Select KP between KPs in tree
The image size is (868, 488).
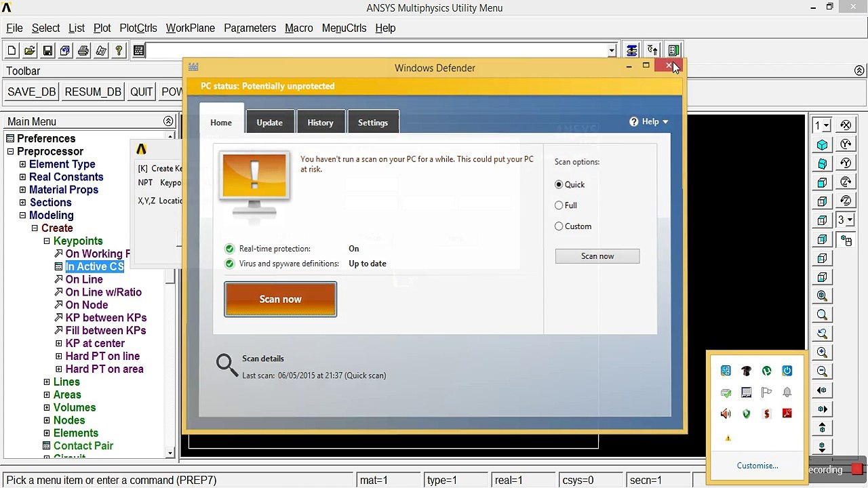pyautogui.click(x=106, y=318)
